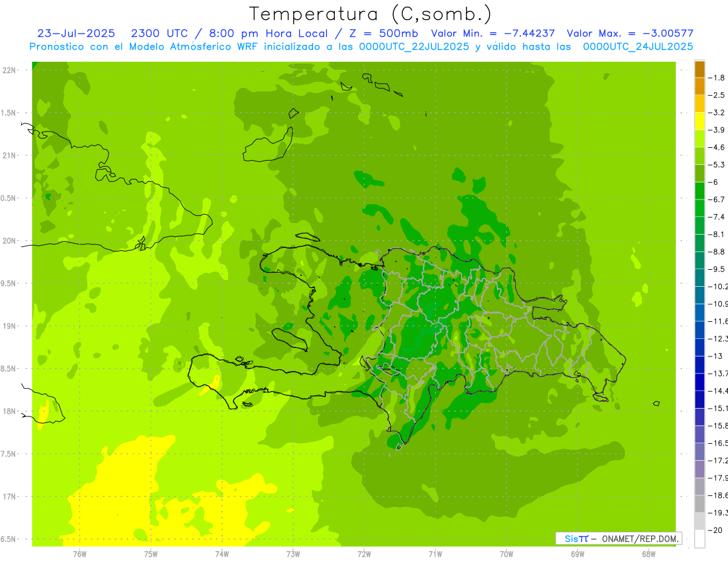Click the swatch between -5.3 and -6
The image size is (728, 562).
(x=699, y=173)
